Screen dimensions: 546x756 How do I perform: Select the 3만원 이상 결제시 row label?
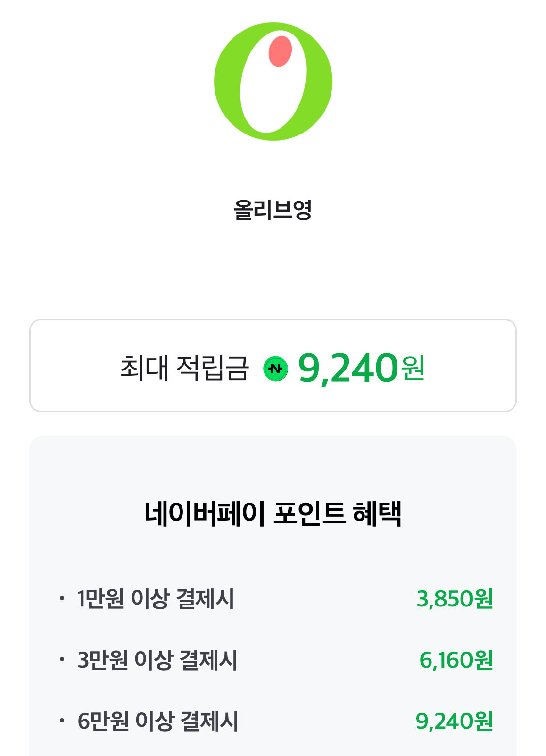(x=157, y=659)
